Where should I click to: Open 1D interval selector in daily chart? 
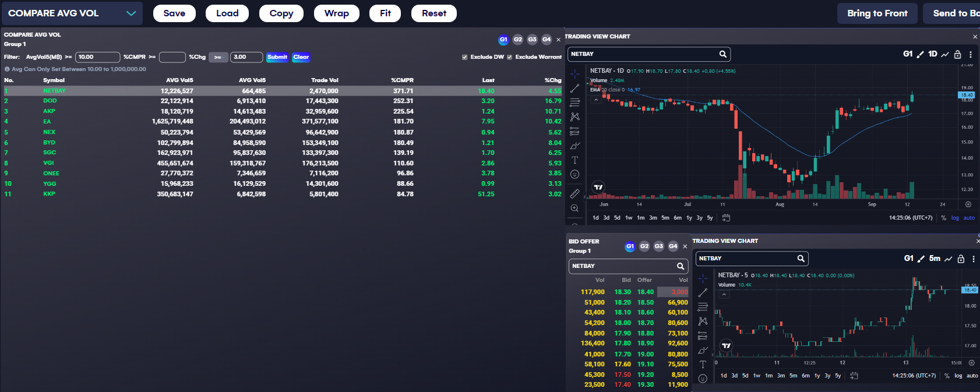933,54
